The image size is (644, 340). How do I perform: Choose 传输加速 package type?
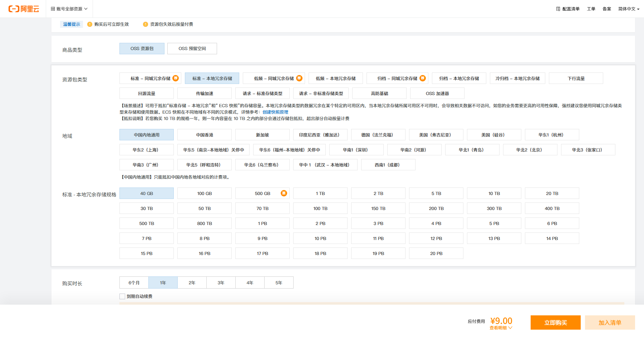pos(205,93)
